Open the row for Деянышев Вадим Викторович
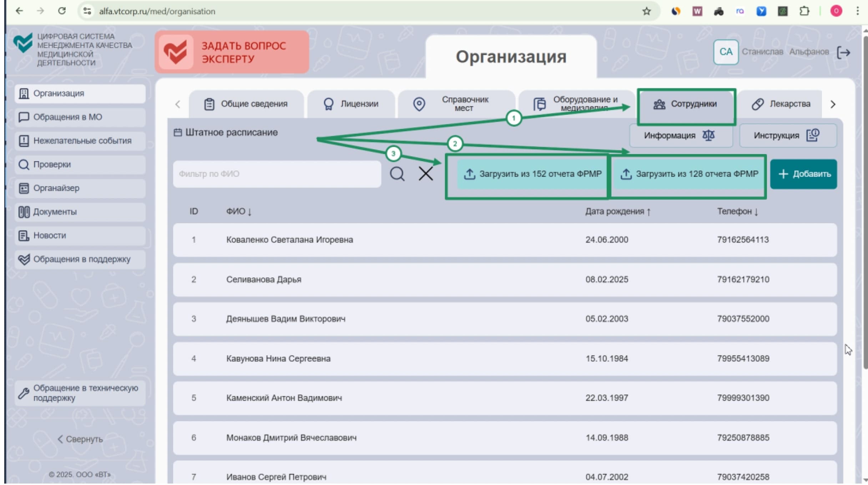This screenshot has width=868, height=485. 505,319
